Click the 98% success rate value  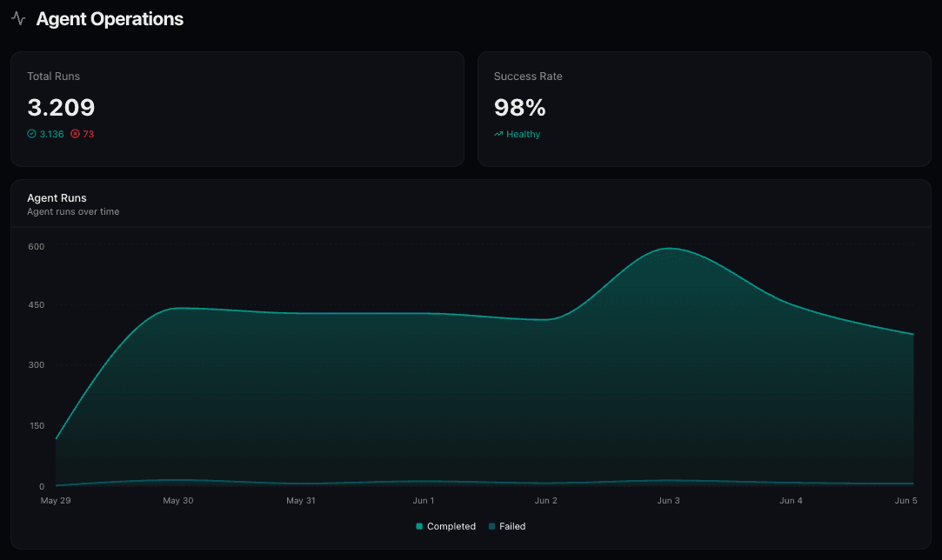[519, 108]
